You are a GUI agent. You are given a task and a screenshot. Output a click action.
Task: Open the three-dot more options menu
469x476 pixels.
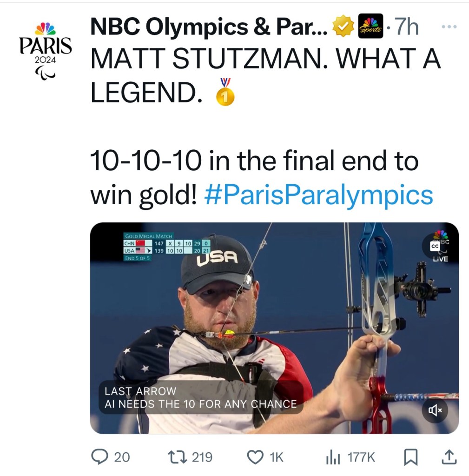coord(449,27)
